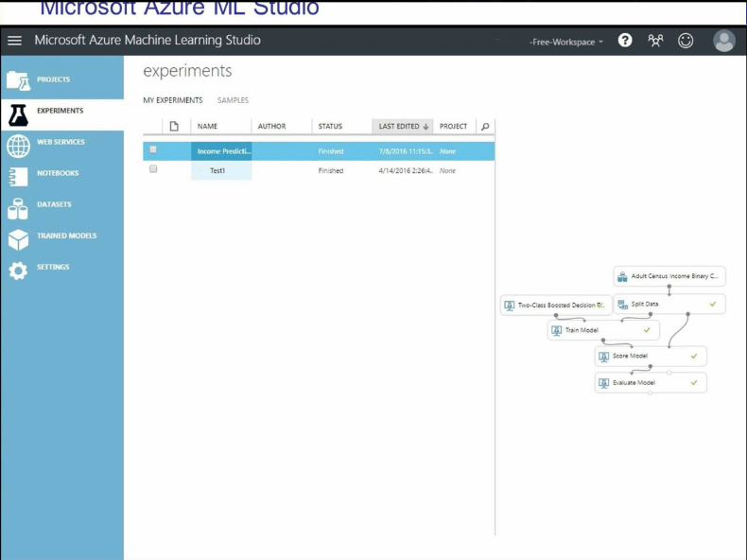
Task: Select the Split Data module label
Action: (645, 304)
